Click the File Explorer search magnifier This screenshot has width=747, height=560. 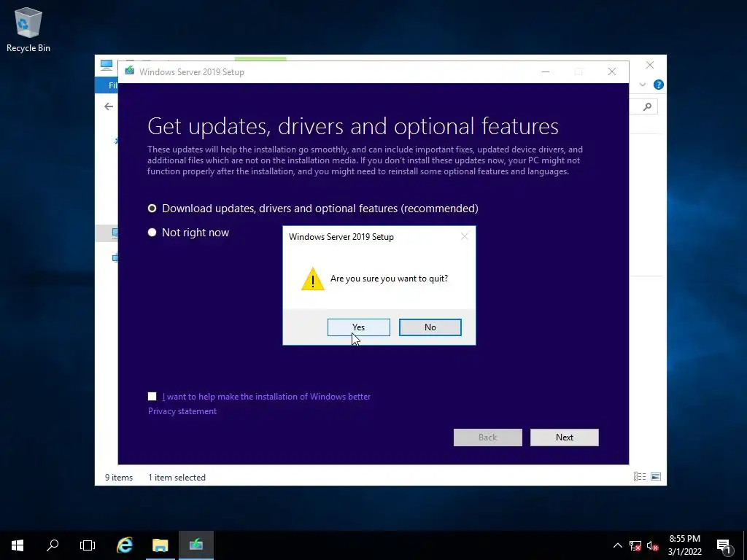coord(647,106)
